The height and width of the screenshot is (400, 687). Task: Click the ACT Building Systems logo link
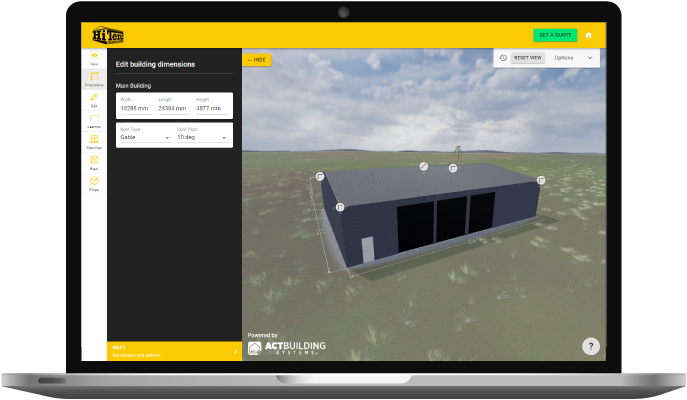pyautogui.click(x=287, y=348)
